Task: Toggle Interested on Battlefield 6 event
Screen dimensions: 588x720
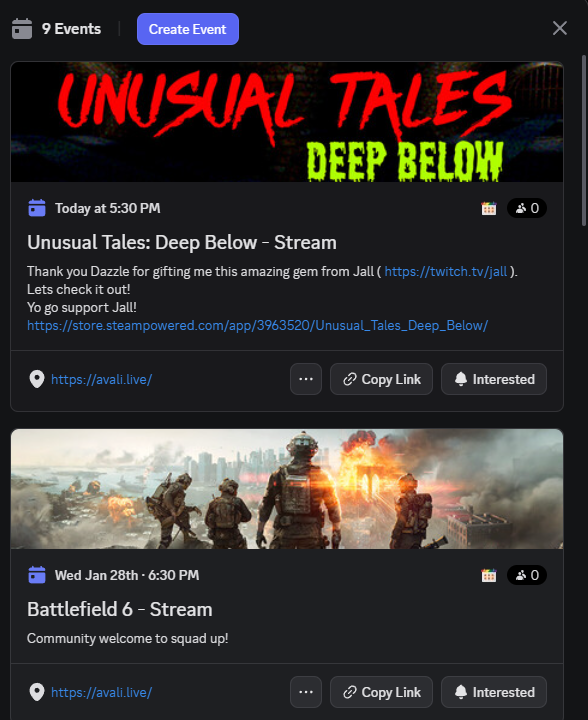Action: pos(494,692)
